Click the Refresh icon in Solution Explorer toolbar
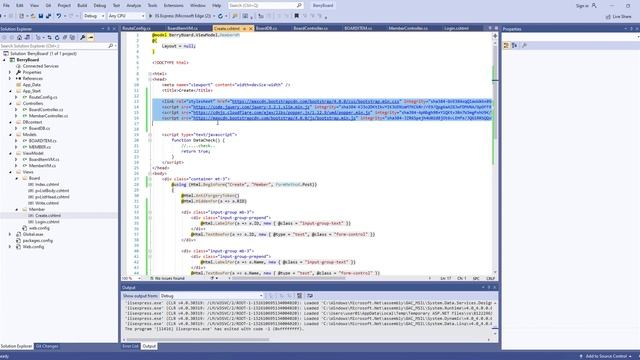The image size is (640, 360). click(57, 37)
